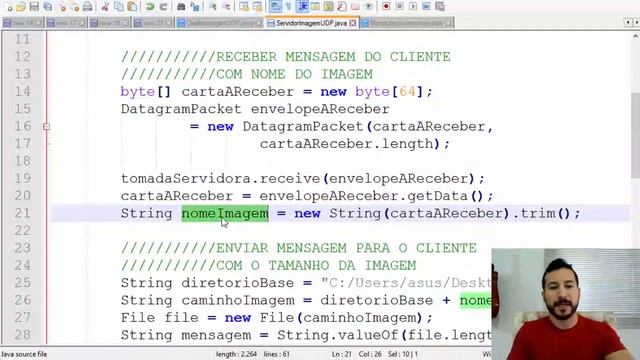Print the document using the printer icon
640x360 pixels.
pyautogui.click(x=88, y=7)
